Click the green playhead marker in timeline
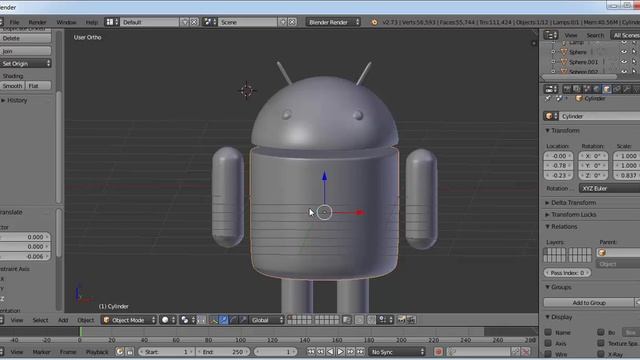This screenshot has height=360, width=640. click(80, 332)
